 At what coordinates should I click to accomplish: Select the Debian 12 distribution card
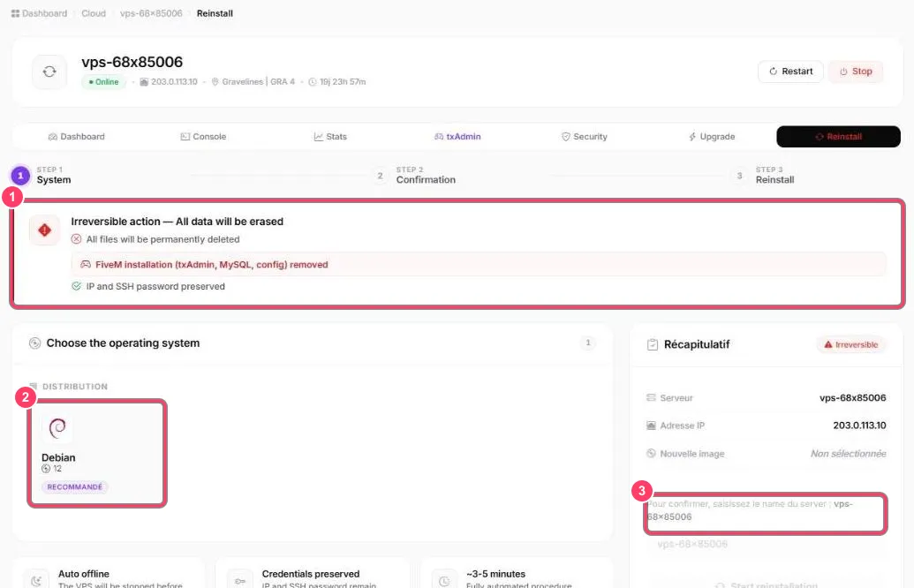tap(97, 454)
